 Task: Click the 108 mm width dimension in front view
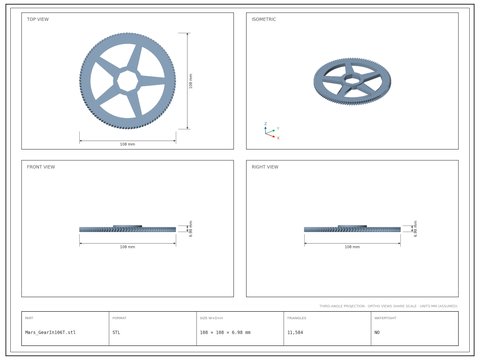coord(128,247)
